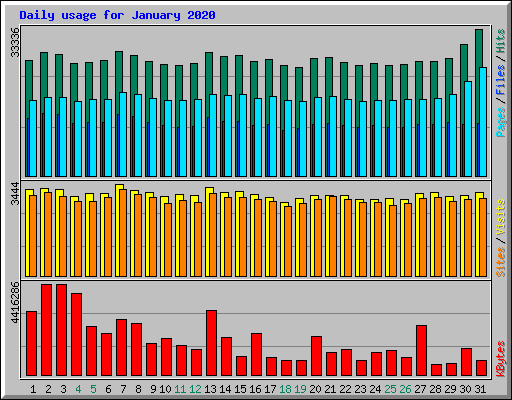Click day 1 on the x-axis

[x=33, y=389]
